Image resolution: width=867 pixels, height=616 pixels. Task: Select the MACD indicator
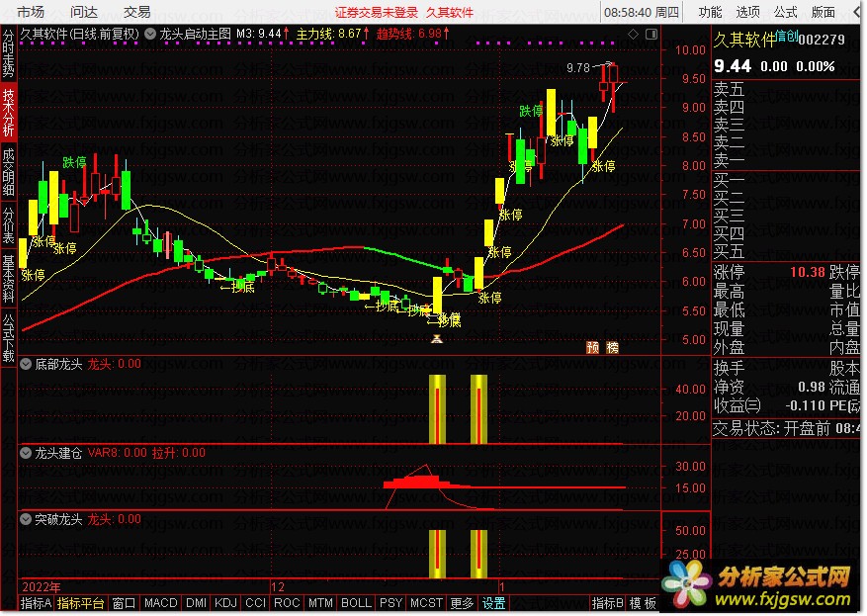tap(161, 603)
